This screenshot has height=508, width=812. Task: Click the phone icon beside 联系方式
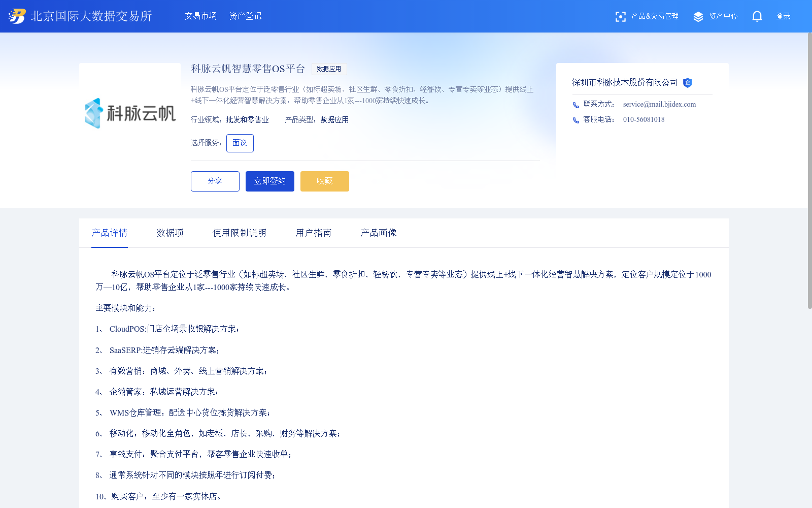click(x=576, y=105)
